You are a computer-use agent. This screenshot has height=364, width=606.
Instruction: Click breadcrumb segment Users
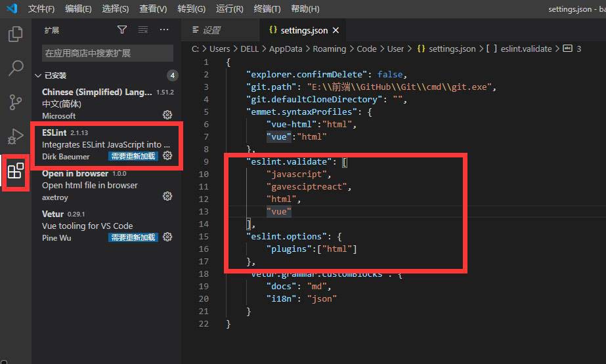[219, 49]
